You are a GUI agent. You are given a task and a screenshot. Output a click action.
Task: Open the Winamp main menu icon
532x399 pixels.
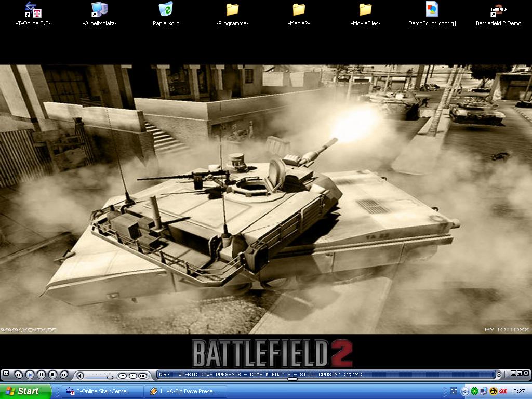(5, 374)
